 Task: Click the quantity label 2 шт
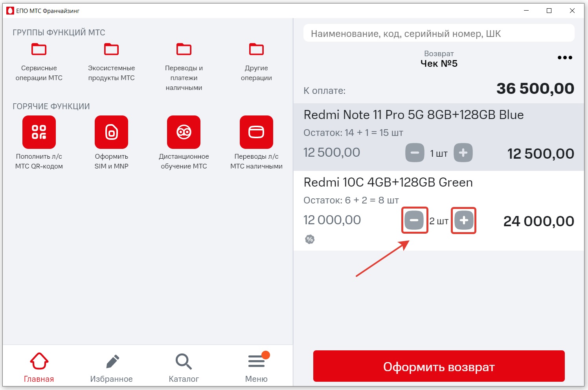coord(439,221)
